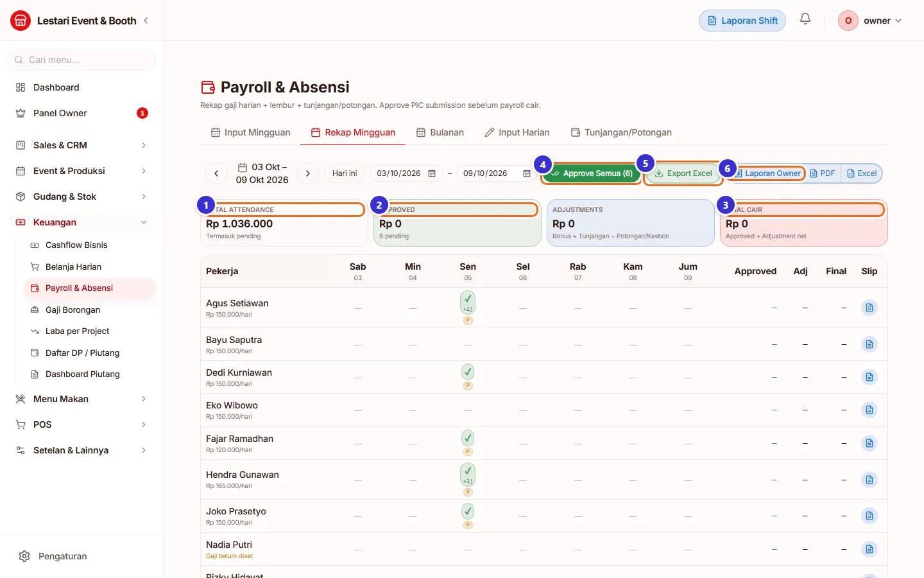Collapse sidebar with the chevron beside logo
The image size is (924, 578).
(146, 21)
